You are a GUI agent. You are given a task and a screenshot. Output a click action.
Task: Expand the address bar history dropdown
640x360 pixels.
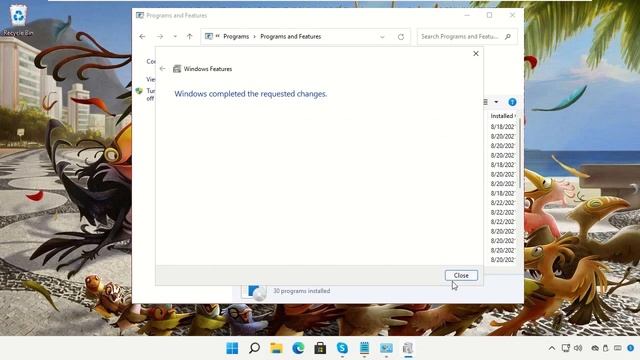(x=382, y=37)
